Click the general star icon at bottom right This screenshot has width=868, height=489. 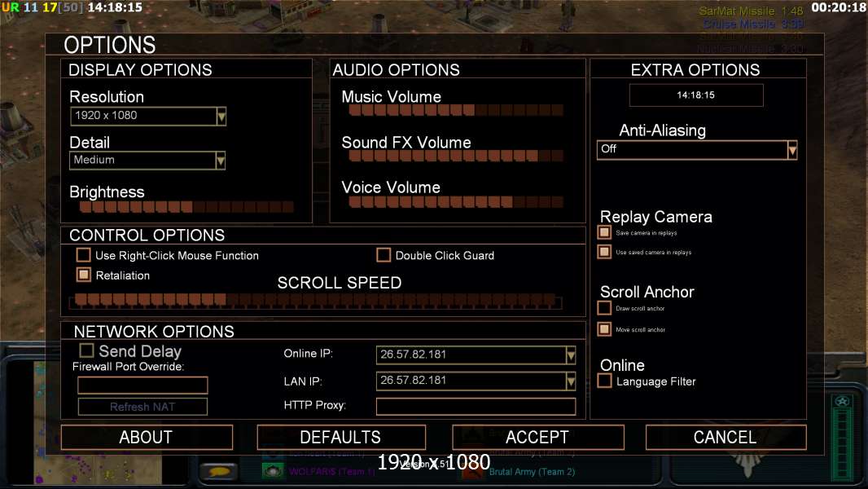[x=842, y=401]
